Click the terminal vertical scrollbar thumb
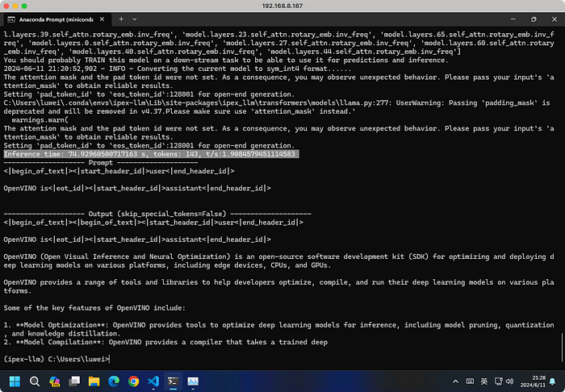The image size is (565, 392). click(x=562, y=348)
